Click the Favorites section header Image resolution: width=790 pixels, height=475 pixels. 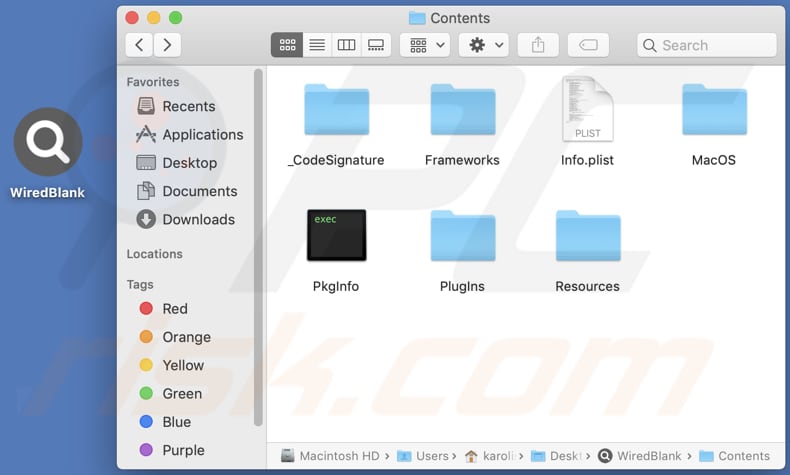pyautogui.click(x=153, y=82)
